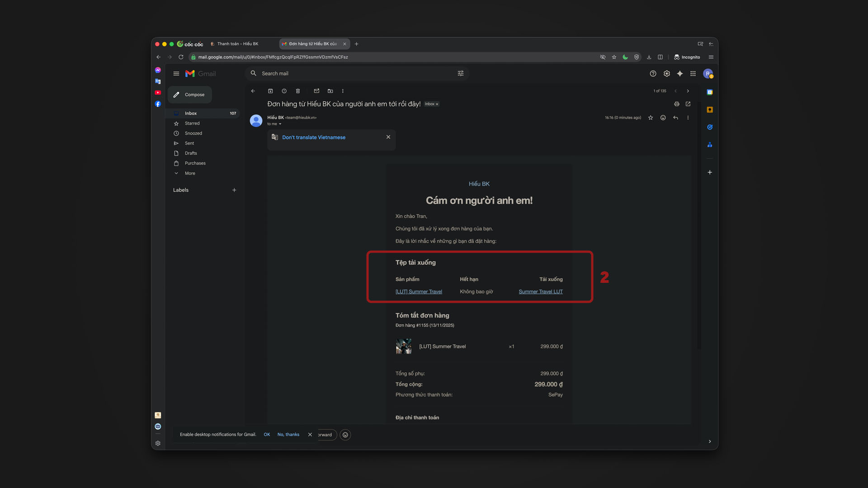Show search options filter

click(x=460, y=74)
